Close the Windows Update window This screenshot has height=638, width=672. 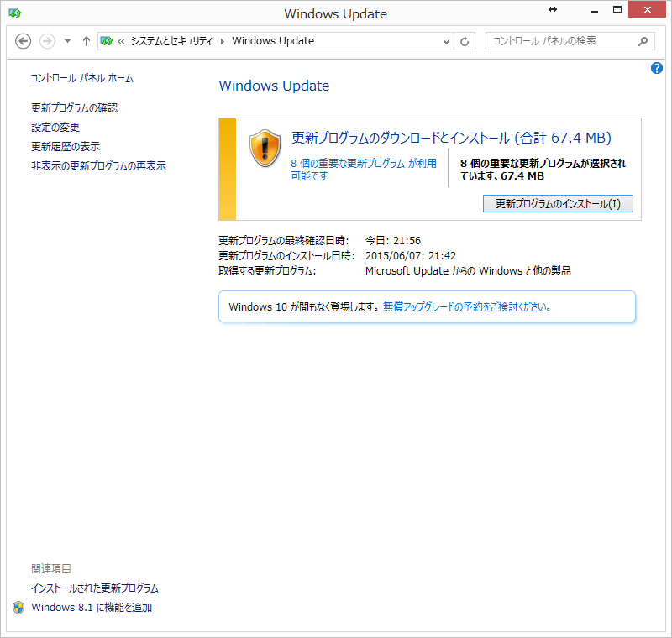point(647,9)
